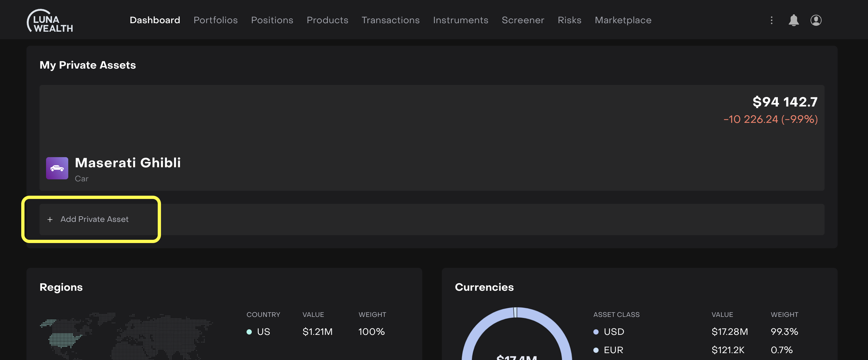Click the US teal legend dot
This screenshot has width=868, height=360.
click(x=249, y=332)
